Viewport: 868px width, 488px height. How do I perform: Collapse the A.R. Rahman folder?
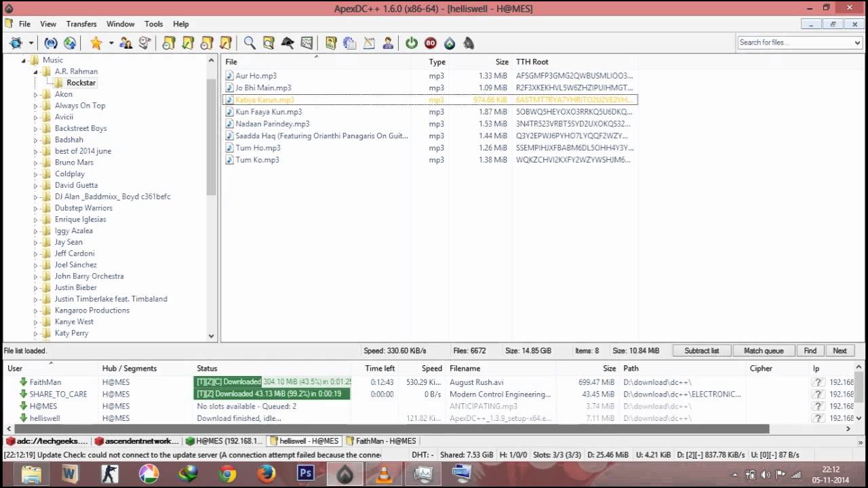[x=36, y=72]
